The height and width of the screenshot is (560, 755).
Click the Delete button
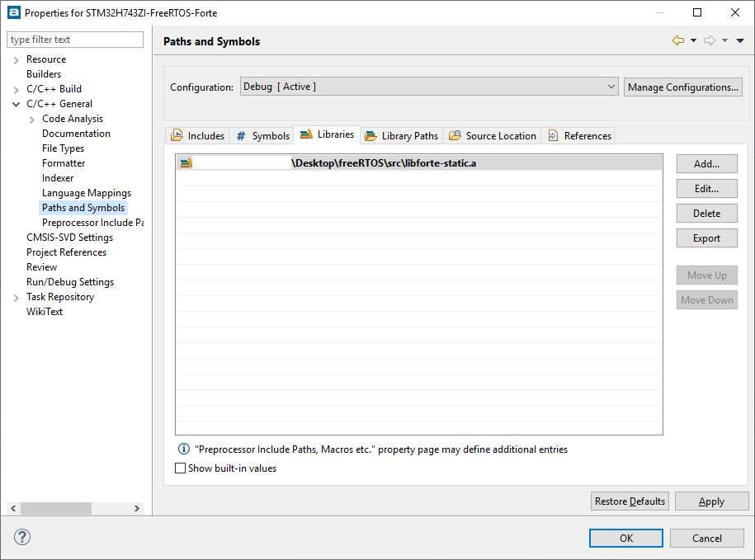pos(706,213)
